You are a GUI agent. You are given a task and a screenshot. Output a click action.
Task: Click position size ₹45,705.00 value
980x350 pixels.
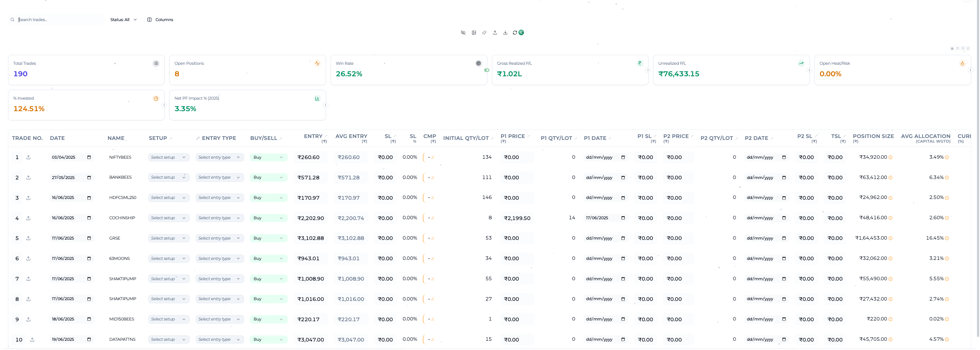[x=873, y=339]
